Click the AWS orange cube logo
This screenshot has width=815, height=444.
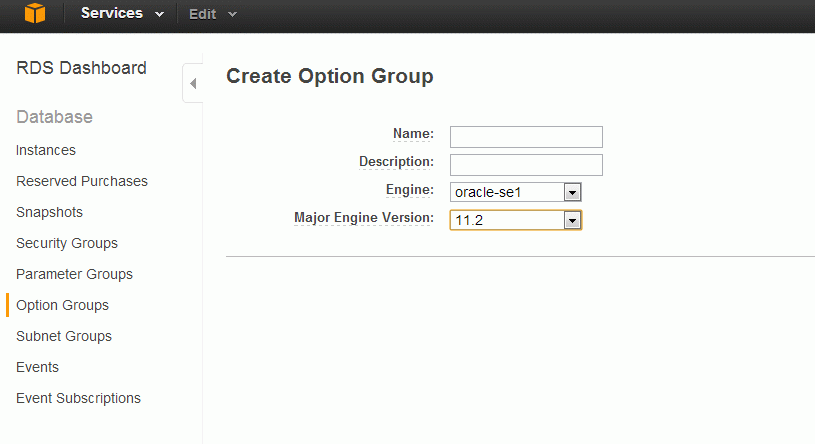[35, 13]
